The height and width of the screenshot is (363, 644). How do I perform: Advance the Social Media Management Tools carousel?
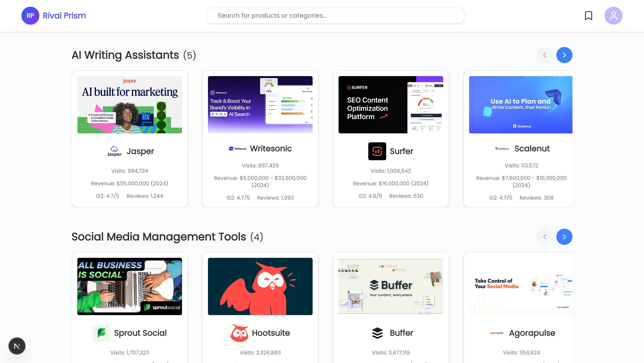tap(564, 236)
